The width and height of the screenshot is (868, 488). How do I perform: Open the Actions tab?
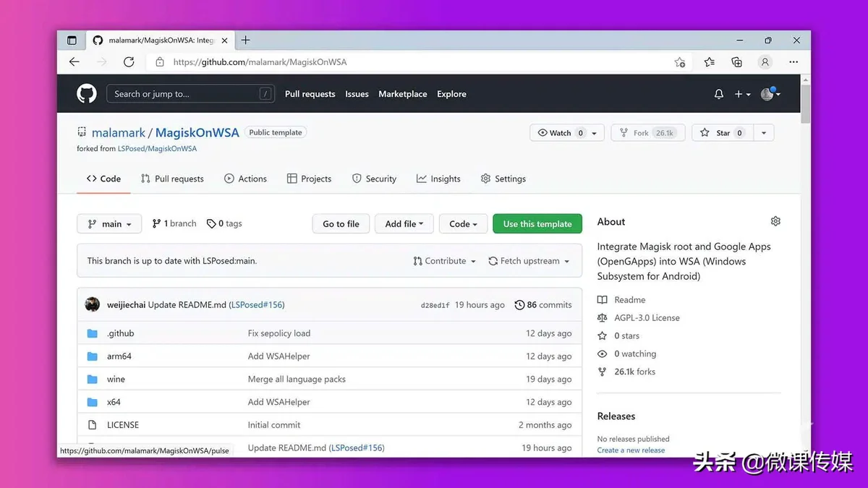[246, 179]
